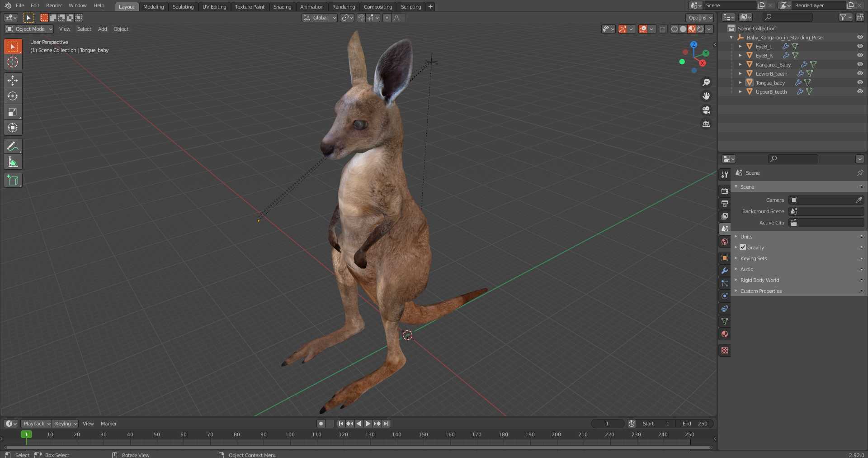Screen dimensions: 868x458
Task: Open Object properties tab
Action: [x=725, y=258]
